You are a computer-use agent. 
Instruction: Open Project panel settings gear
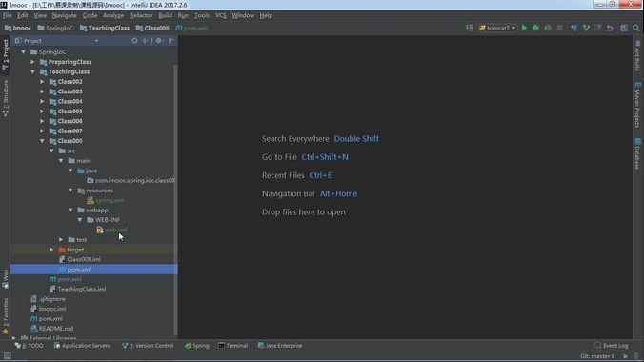point(159,41)
